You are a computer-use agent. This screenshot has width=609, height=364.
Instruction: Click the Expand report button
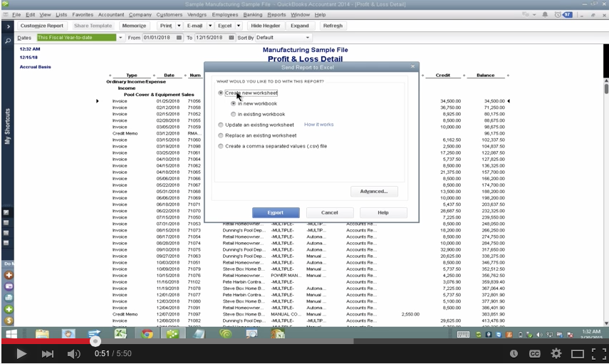click(x=300, y=26)
